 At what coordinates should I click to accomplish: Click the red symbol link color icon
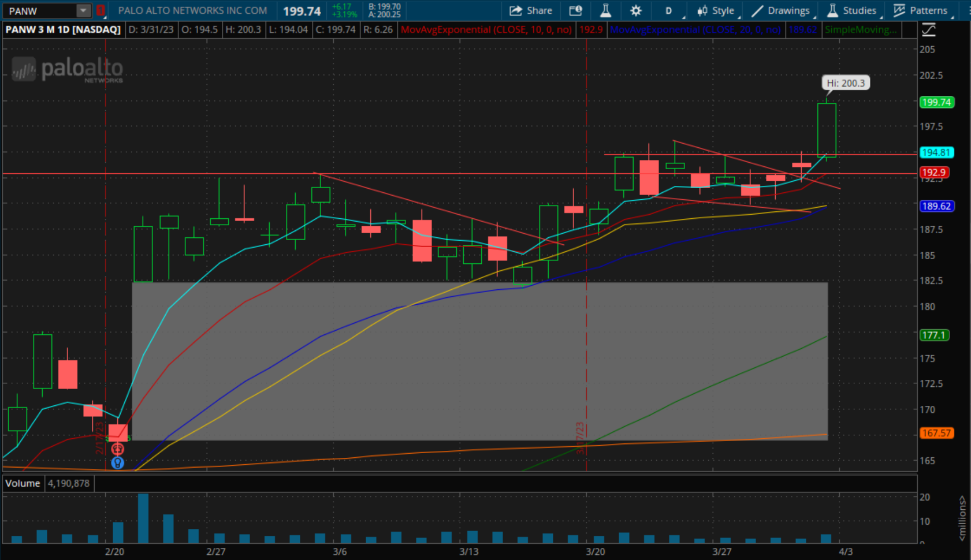tap(101, 10)
